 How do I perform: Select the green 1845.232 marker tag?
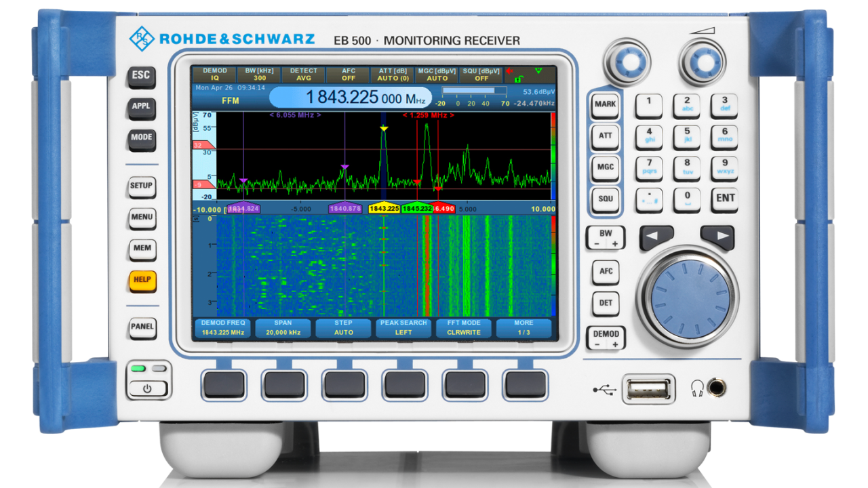(x=417, y=209)
